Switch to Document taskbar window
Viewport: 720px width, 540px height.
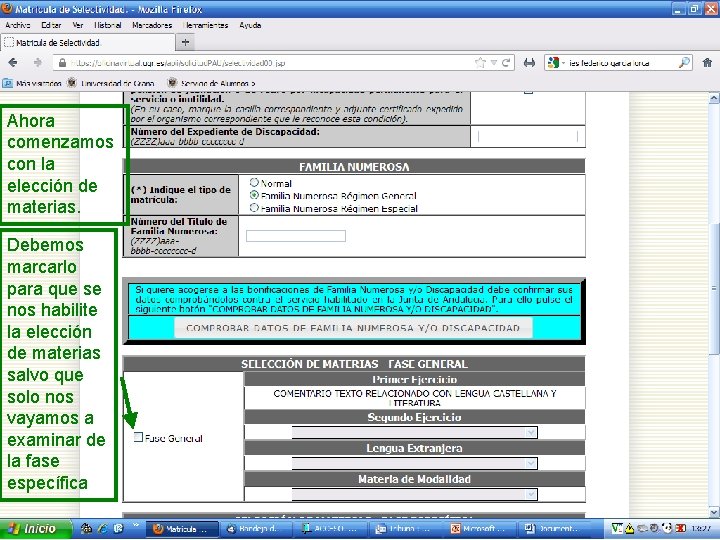pos(554,529)
